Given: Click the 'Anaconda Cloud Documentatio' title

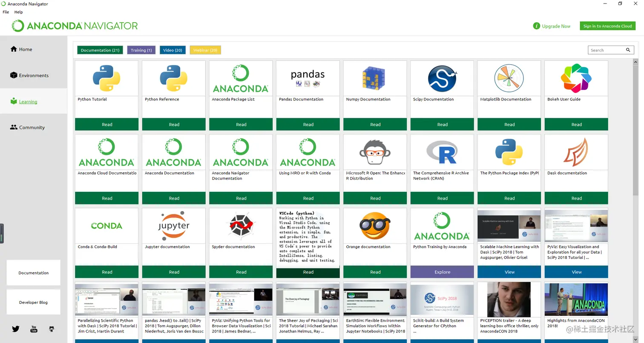Looking at the screenshot, I should click(107, 173).
